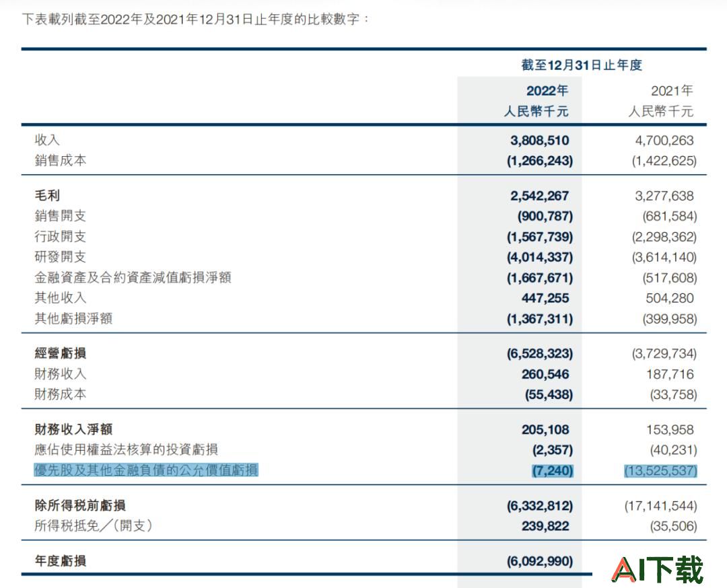Click the R&D expense value (4,014,337)
The image size is (727, 588).
(x=540, y=257)
